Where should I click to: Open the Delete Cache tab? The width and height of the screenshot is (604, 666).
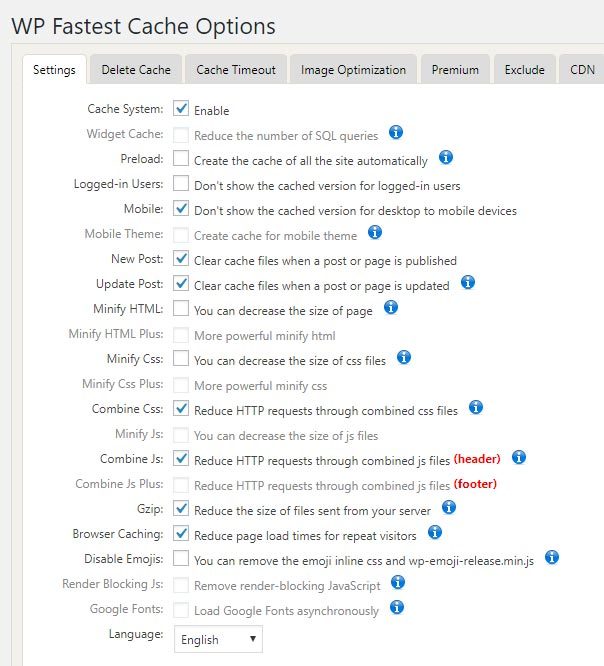coord(136,69)
